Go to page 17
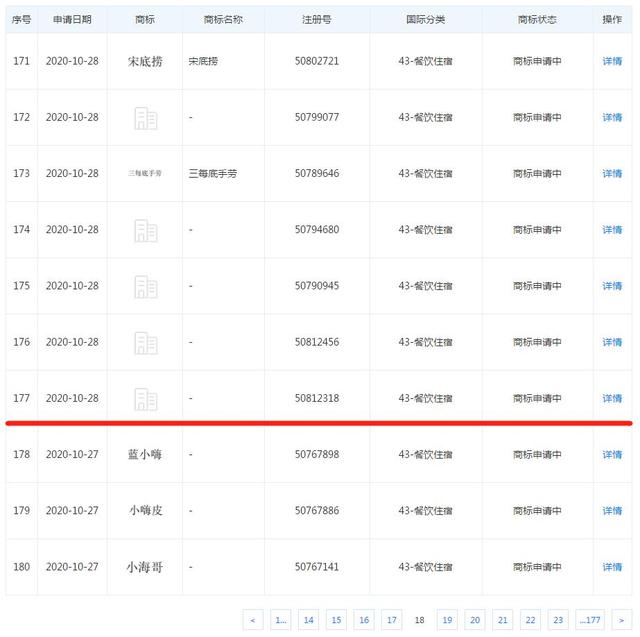 (x=392, y=620)
